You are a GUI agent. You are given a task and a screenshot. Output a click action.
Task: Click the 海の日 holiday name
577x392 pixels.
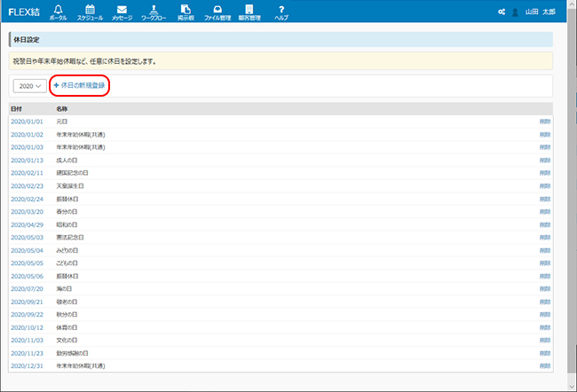point(64,289)
